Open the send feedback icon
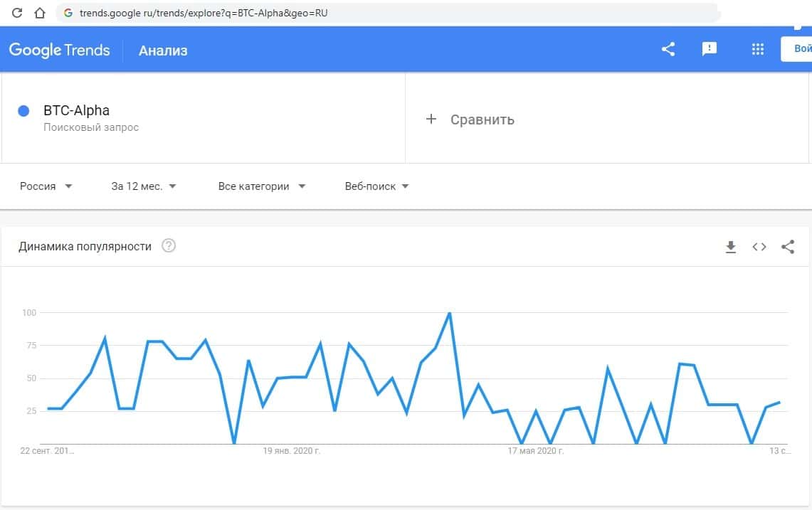Viewport: 812px width, 510px height. tap(709, 49)
